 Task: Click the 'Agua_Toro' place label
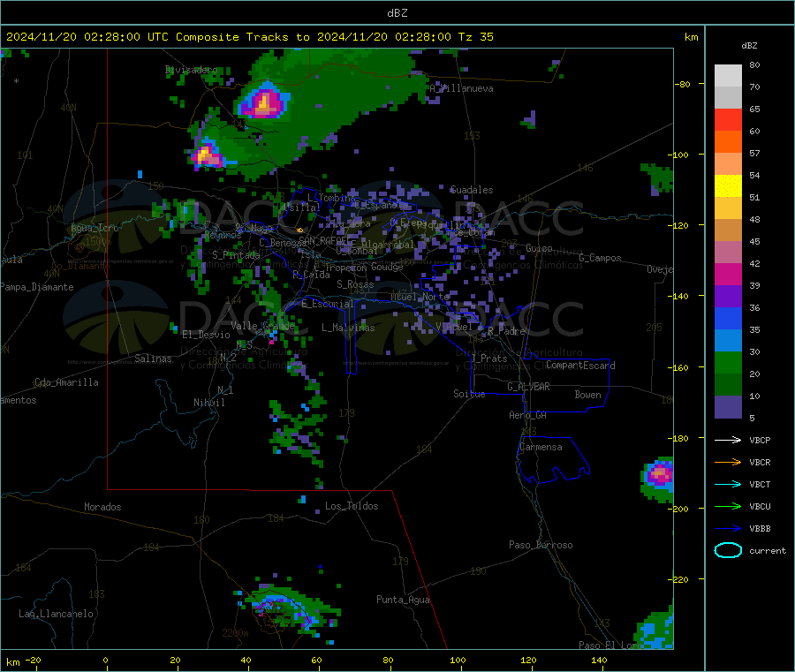coord(95,228)
